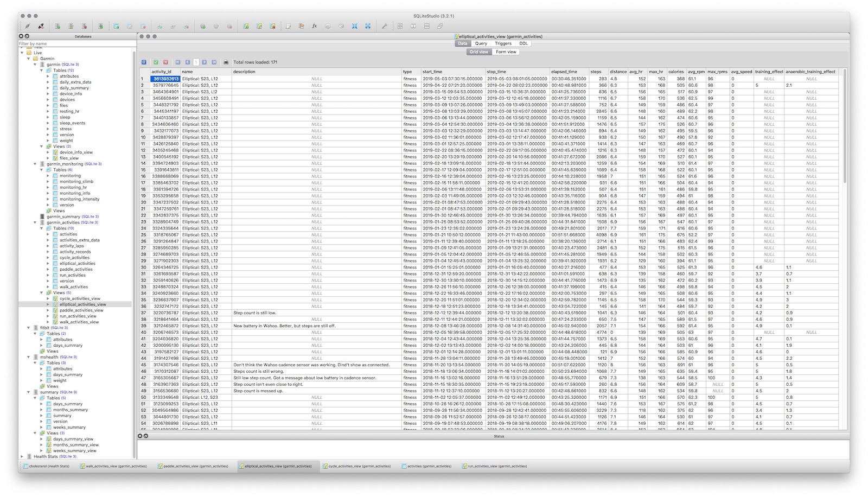This screenshot has height=497, width=868.
Task: Click the Edit database toolbar icon
Action: click(71, 26)
